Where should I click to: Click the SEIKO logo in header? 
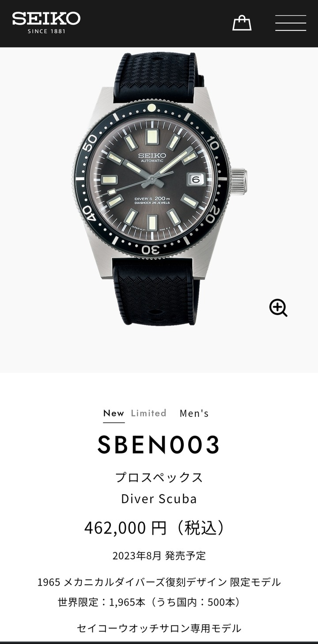pyautogui.click(x=46, y=19)
